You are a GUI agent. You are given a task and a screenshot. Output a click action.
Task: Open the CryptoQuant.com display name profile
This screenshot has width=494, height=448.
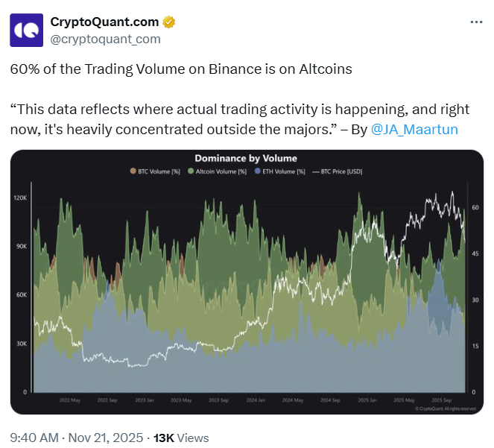pyautogui.click(x=104, y=22)
